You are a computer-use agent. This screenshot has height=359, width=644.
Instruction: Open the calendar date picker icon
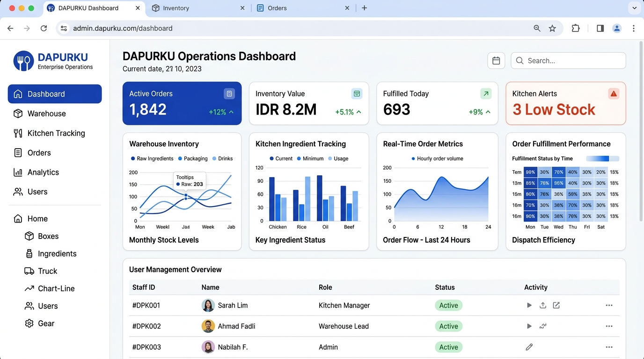tap(496, 61)
